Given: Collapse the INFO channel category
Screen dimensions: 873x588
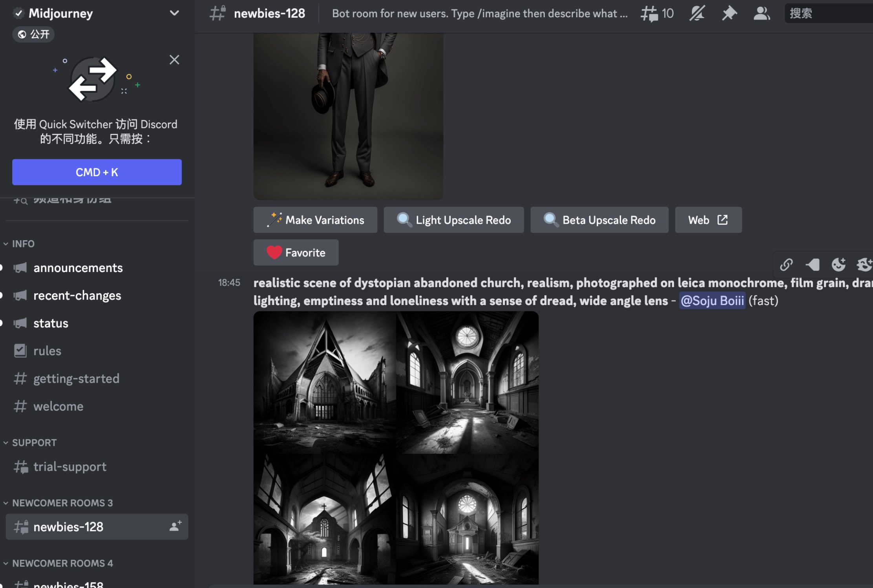Looking at the screenshot, I should click(x=23, y=244).
